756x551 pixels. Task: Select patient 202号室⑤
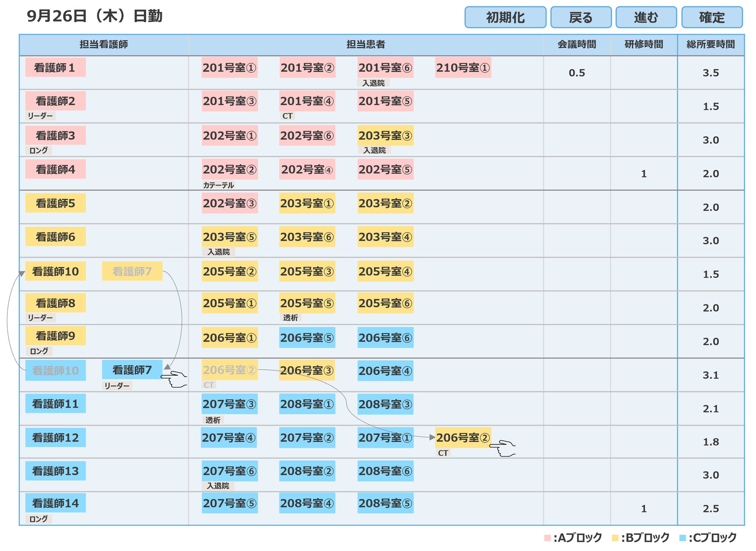386,169
